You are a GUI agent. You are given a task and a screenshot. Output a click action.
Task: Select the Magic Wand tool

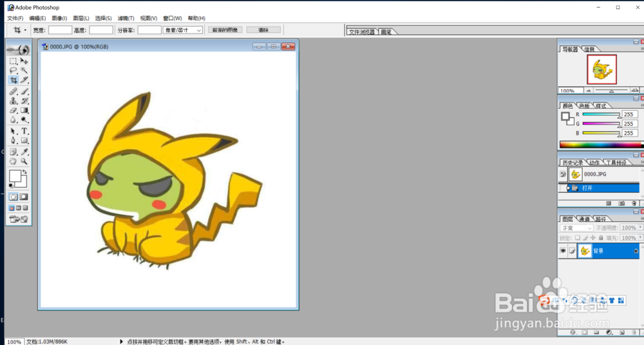point(24,70)
